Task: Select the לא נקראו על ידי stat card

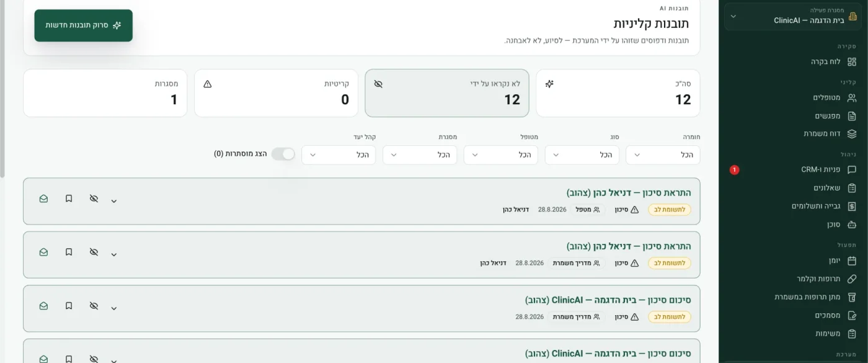Action: click(x=447, y=93)
